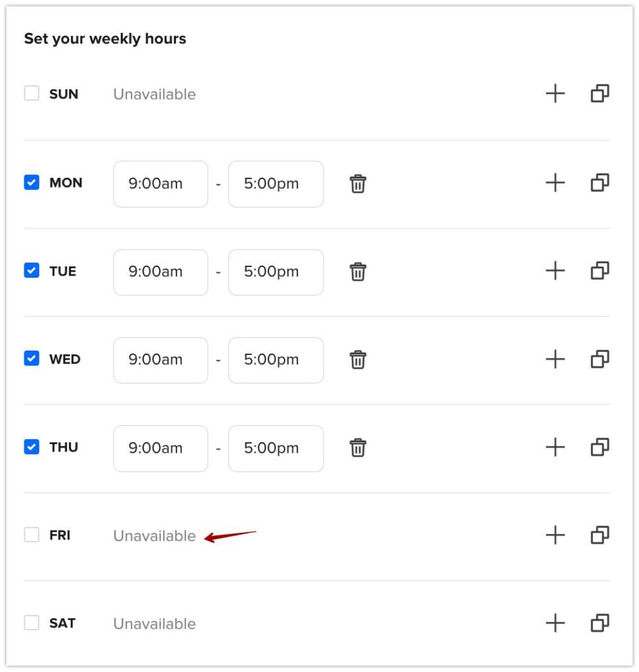Copy Sunday's hours to other days
Screen dimensions: 639x672
[x=600, y=93]
